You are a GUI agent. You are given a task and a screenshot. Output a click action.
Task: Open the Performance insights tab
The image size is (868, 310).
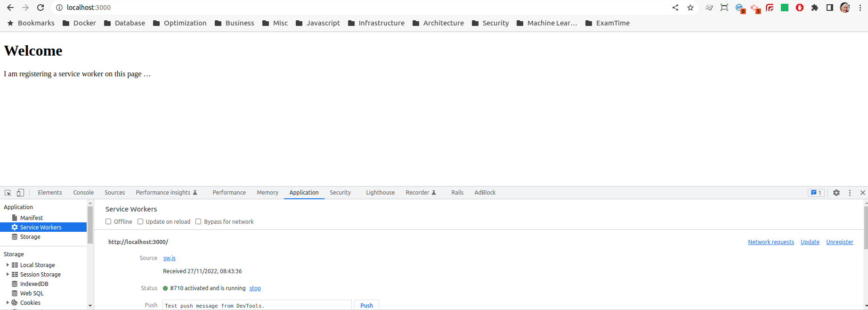click(167, 193)
